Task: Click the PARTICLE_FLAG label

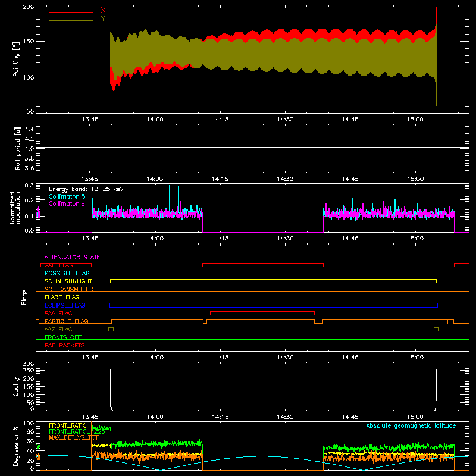Action: point(67,321)
